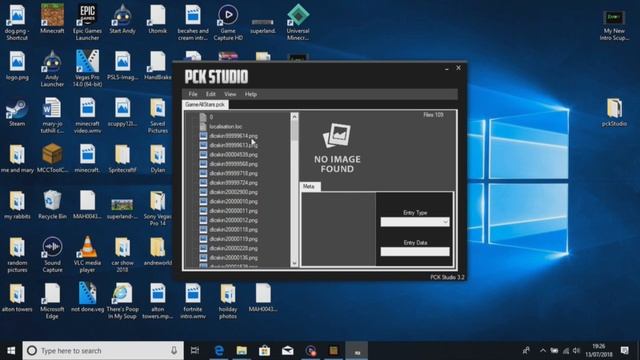Switch to the Meta tab

(x=309, y=187)
